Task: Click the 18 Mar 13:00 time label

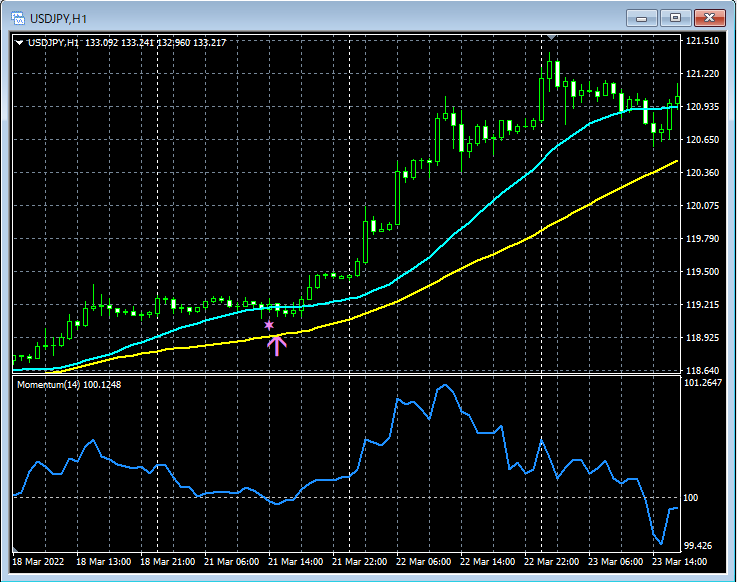Action: [x=104, y=562]
